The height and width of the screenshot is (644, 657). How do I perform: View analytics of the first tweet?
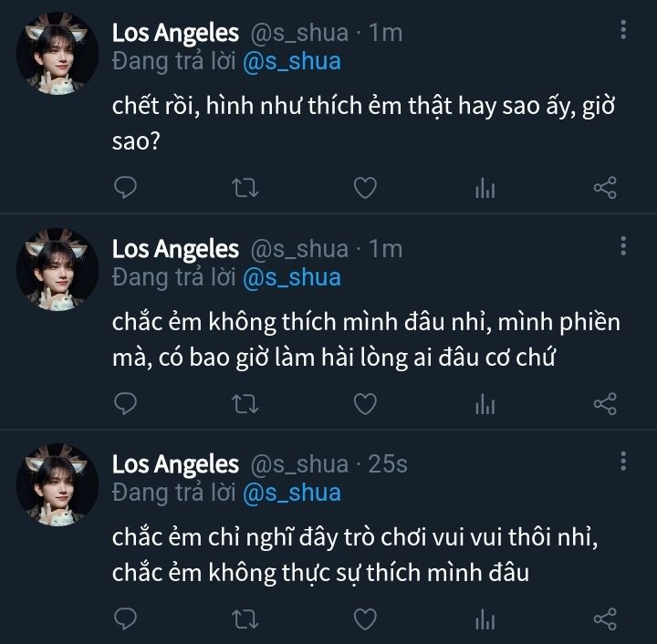(485, 189)
